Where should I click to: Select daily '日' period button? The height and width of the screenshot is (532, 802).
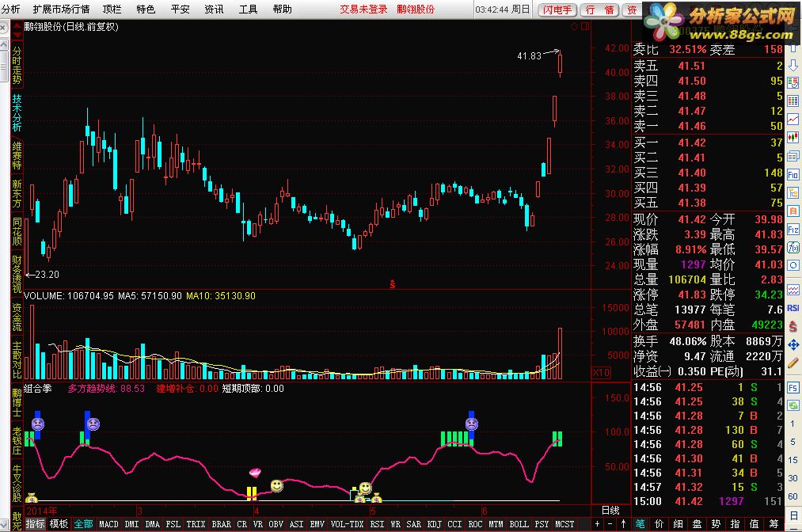[x=792, y=514]
